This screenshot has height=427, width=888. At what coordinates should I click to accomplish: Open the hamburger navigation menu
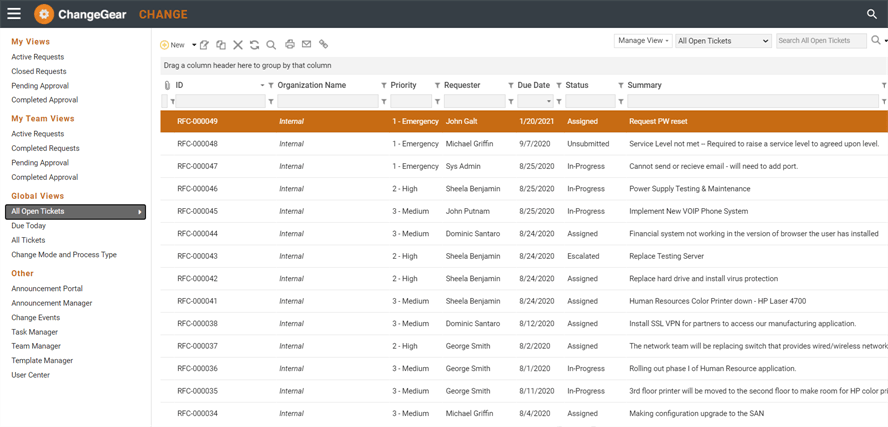pos(14,14)
